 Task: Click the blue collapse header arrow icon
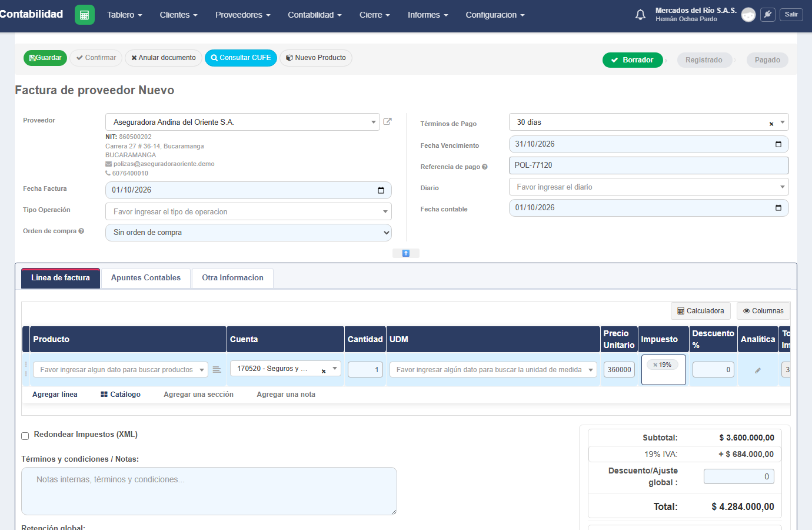pos(405,253)
